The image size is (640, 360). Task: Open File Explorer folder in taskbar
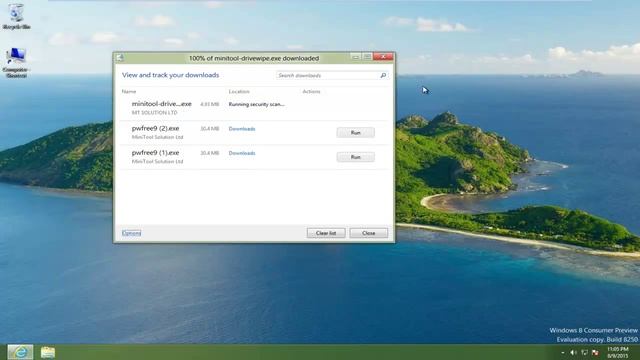(x=48, y=352)
